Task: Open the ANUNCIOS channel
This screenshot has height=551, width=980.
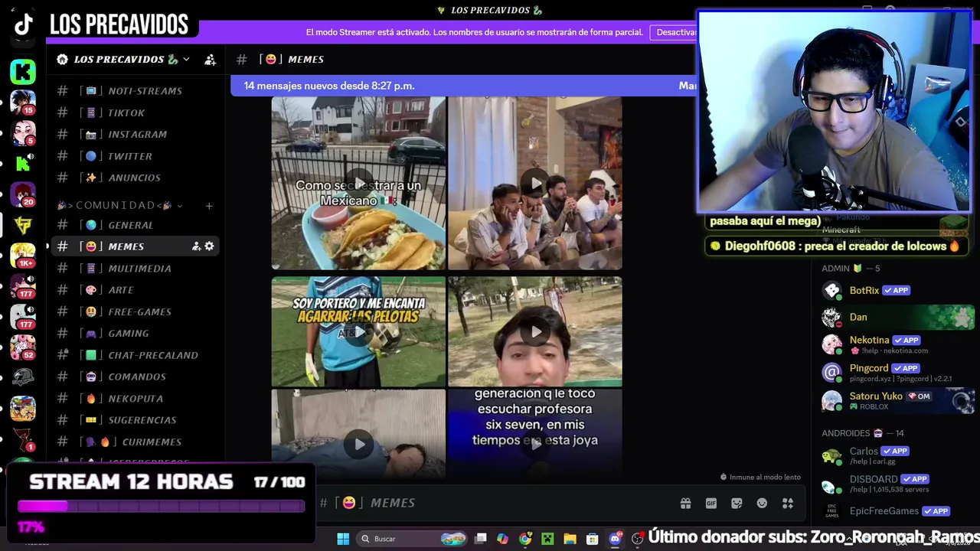Action: click(x=136, y=178)
